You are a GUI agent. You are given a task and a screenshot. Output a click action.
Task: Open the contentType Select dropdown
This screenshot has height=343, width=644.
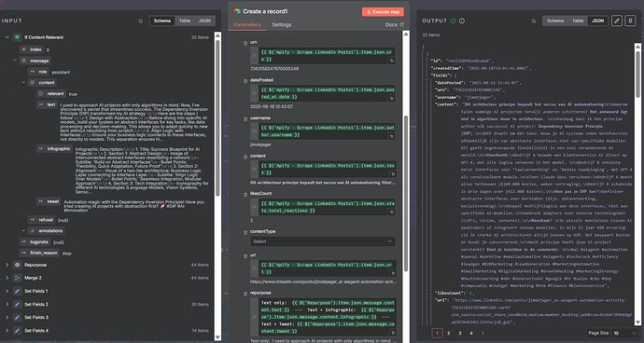(x=323, y=241)
